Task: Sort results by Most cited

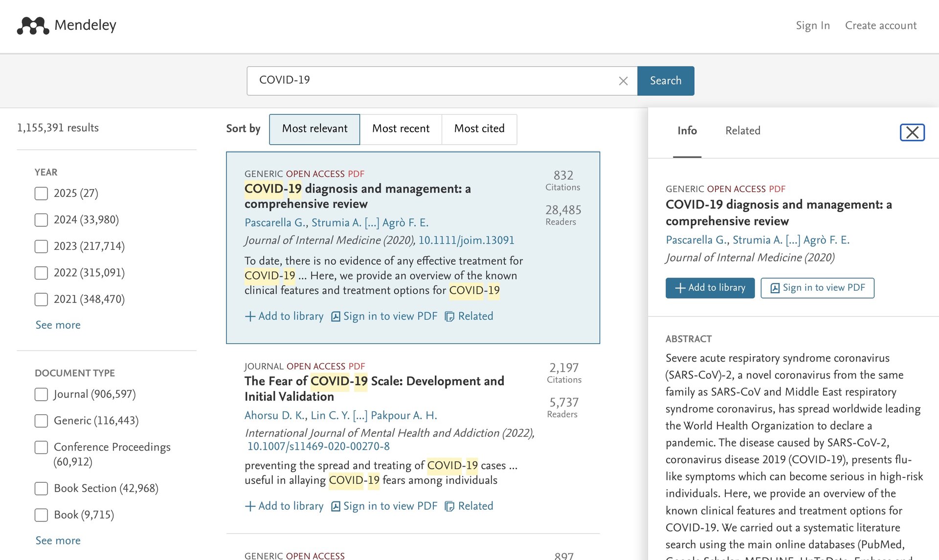Action: (479, 129)
